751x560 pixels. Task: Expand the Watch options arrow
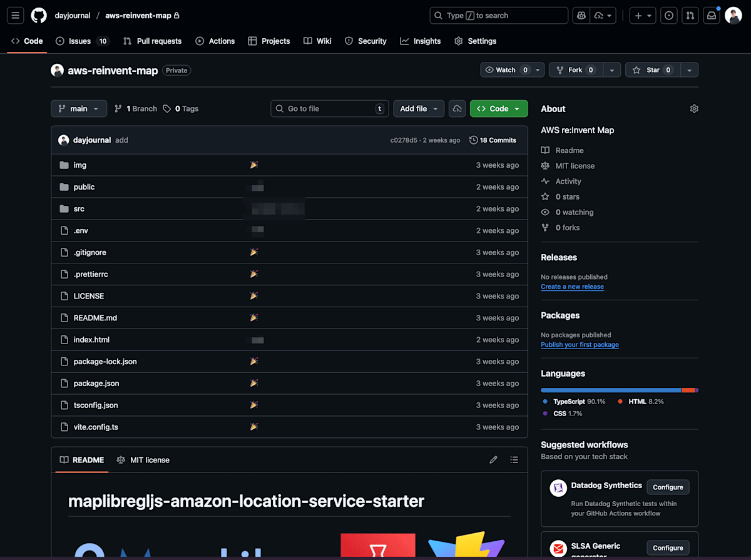538,70
